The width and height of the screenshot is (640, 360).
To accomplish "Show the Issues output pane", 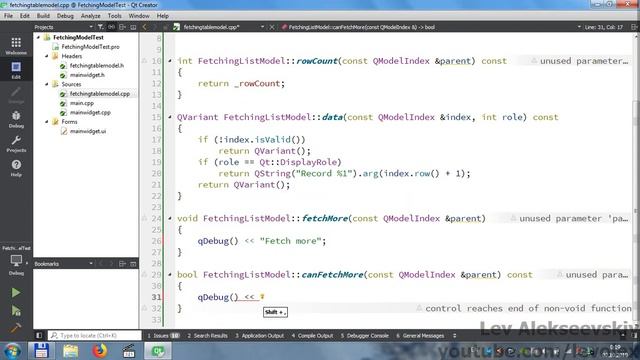I will click(x=163, y=336).
